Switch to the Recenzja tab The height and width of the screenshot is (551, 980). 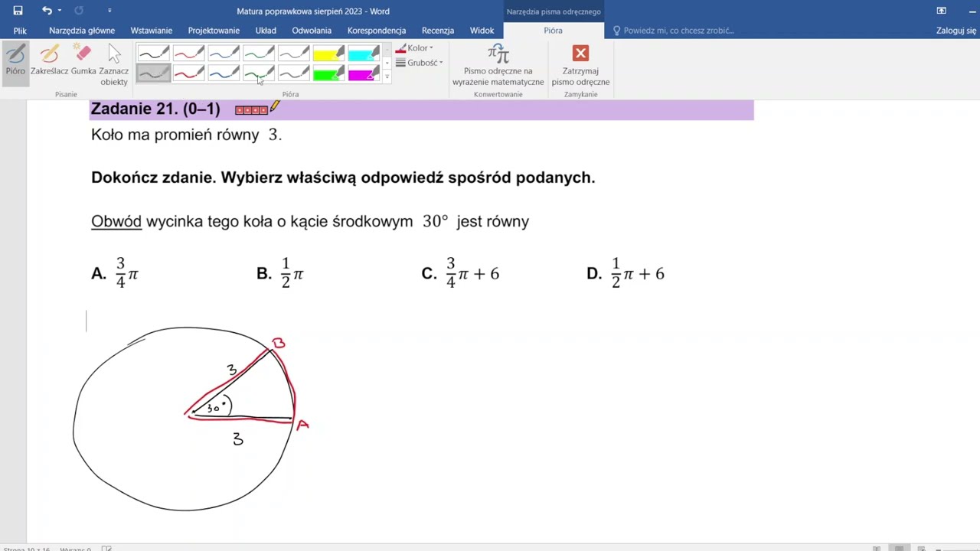tap(438, 31)
